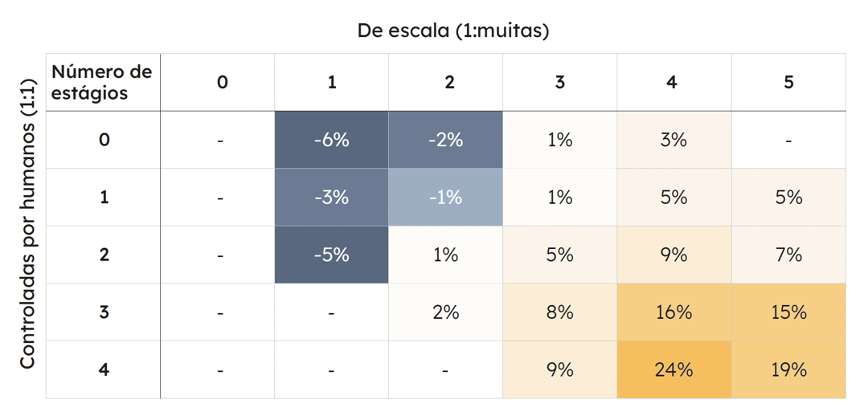
Task: Click the "De escala (1:muitas)" title
Action: (x=453, y=31)
